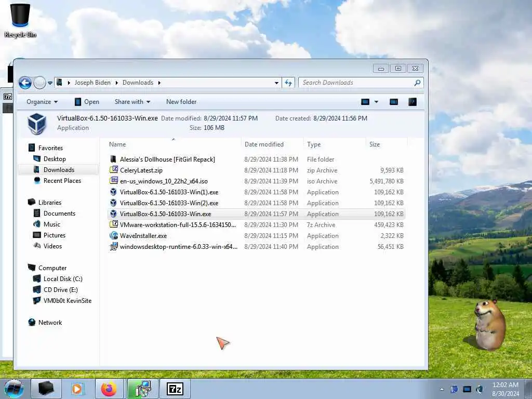
Task: Click the Forward navigation arrow button
Action: (39, 83)
